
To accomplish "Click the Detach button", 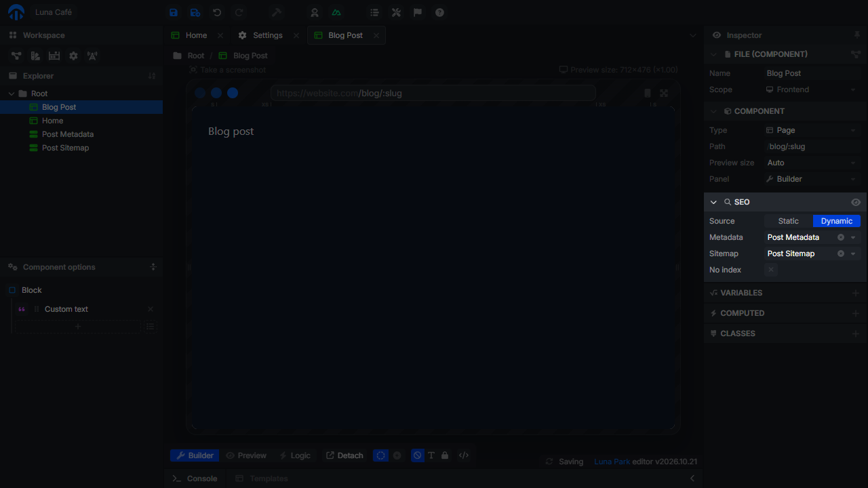I will (x=345, y=455).
